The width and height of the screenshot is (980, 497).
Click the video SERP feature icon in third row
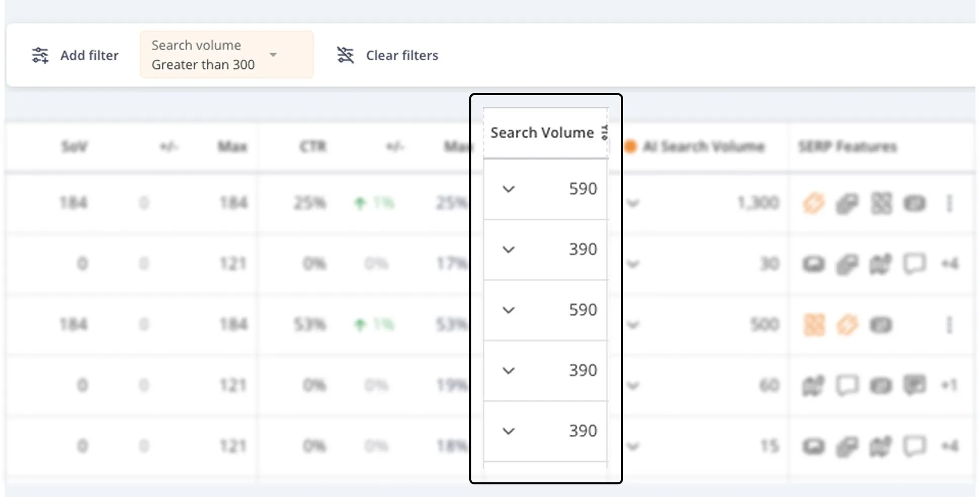tap(882, 324)
